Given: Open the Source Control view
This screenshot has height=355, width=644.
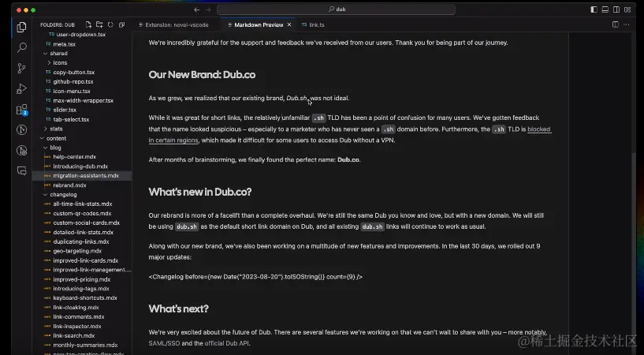Looking at the screenshot, I should (22, 68).
